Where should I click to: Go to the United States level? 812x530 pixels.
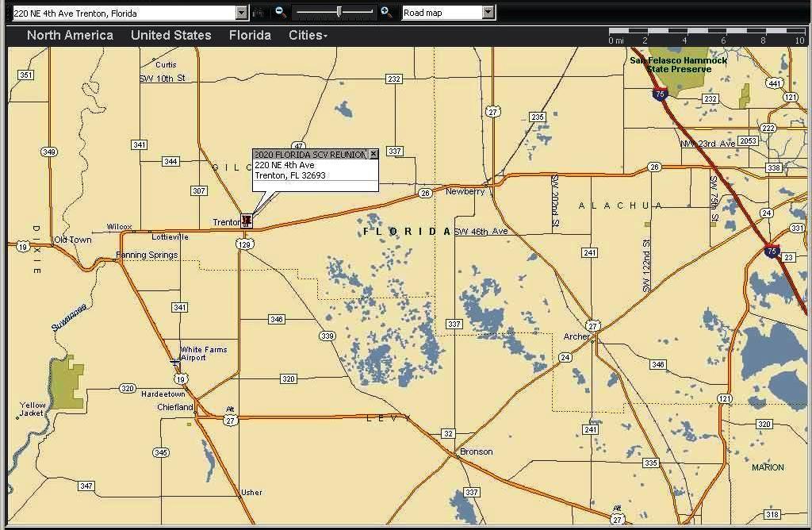[170, 35]
